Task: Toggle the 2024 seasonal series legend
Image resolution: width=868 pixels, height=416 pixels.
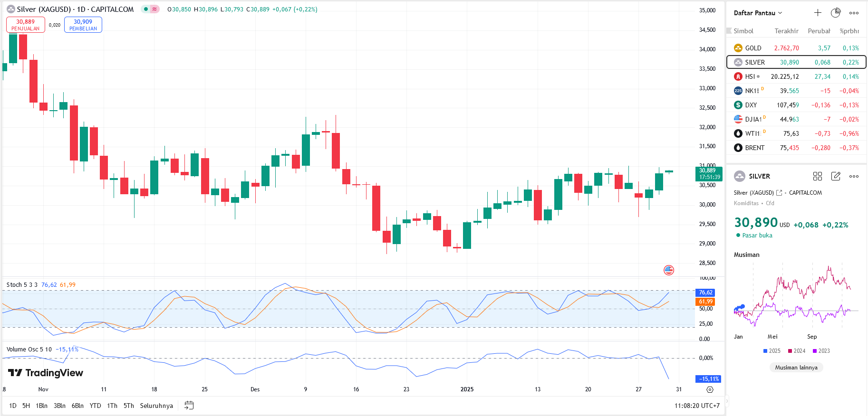Action: pos(796,351)
